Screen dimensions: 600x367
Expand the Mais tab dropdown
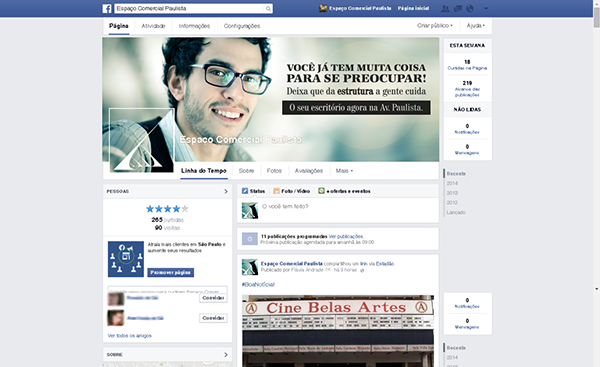coord(344,171)
